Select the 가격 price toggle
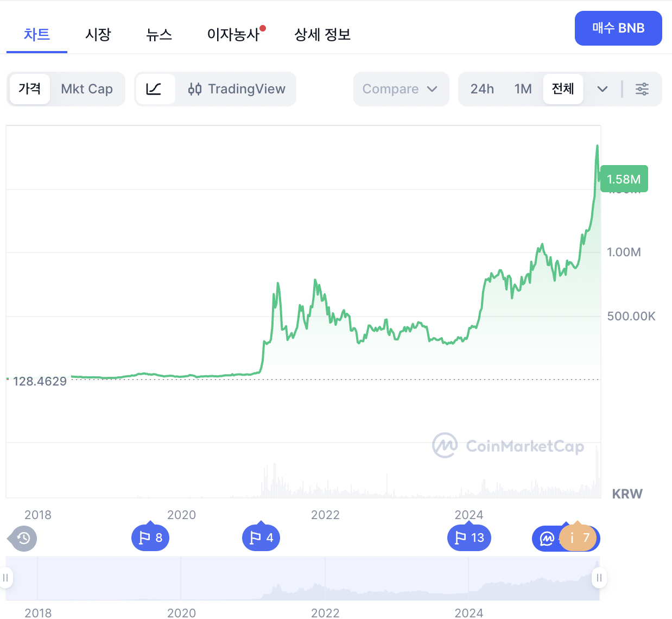 coord(30,89)
